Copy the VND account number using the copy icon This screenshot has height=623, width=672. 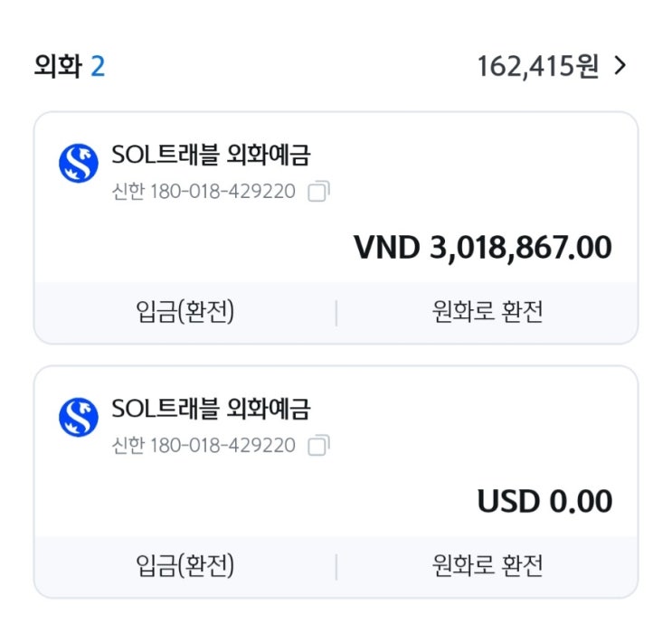[x=318, y=192]
